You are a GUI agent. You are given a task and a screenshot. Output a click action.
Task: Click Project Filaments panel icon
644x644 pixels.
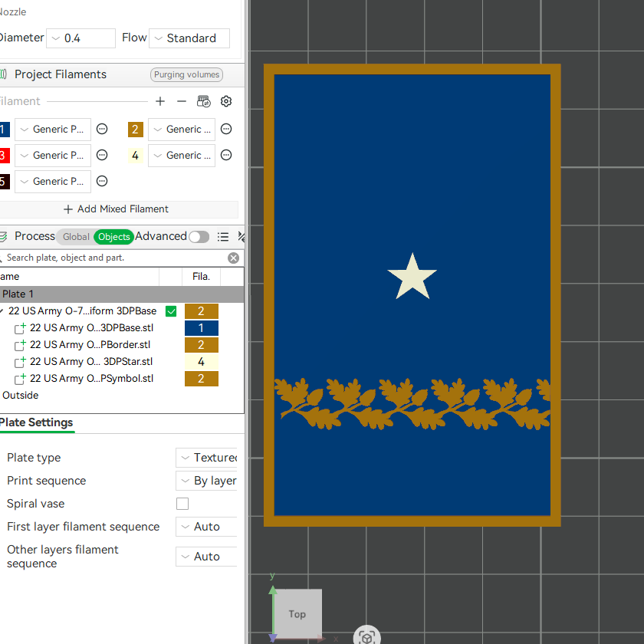click(3, 74)
